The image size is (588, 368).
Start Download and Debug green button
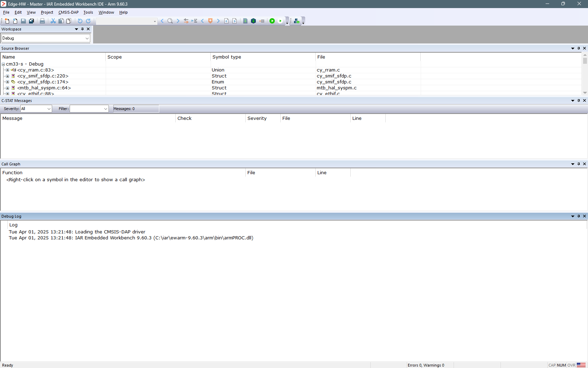[272, 21]
